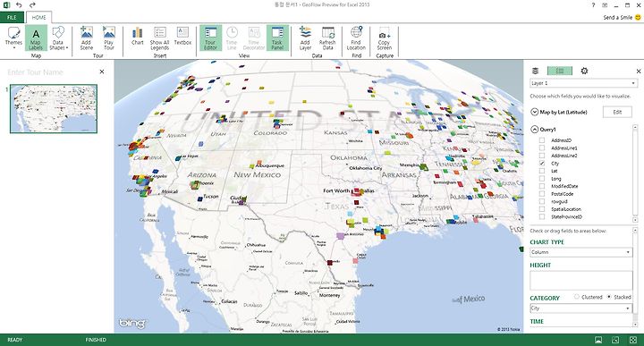The height and width of the screenshot is (346, 644).
Task: Open the Category City dropdown
Action: coord(580,308)
